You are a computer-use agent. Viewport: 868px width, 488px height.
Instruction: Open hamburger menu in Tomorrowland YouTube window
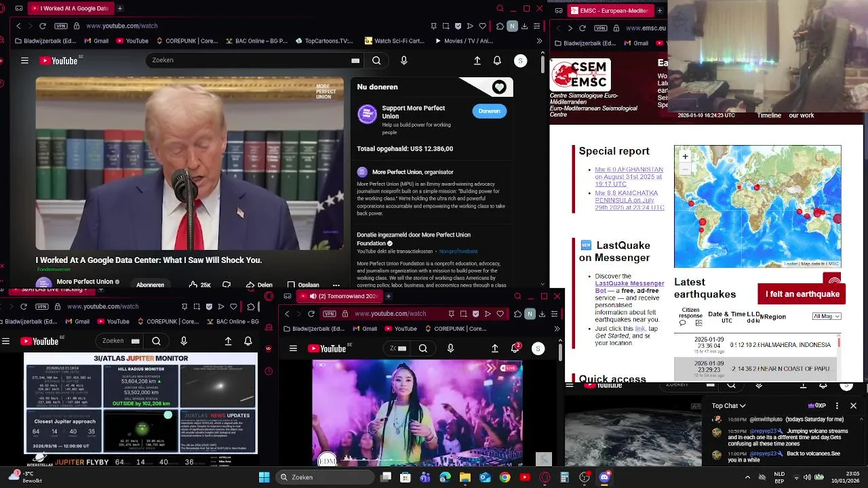click(293, 348)
